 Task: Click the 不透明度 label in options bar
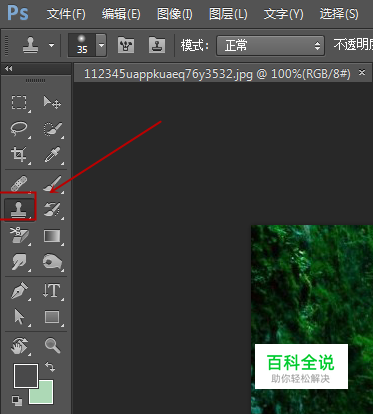pos(353,45)
